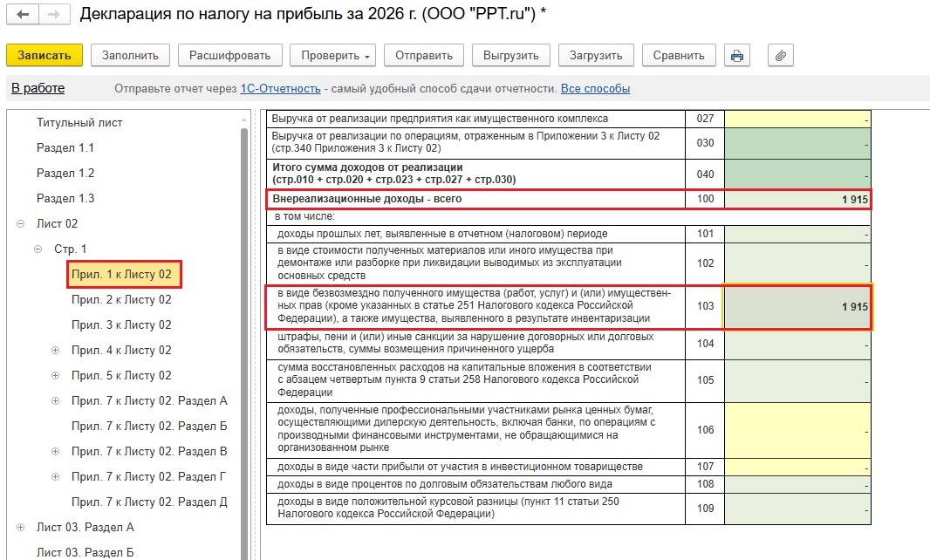This screenshot has height=560, width=930.
Task: Select Прил. 2 к Листу 02
Action: [121, 300]
